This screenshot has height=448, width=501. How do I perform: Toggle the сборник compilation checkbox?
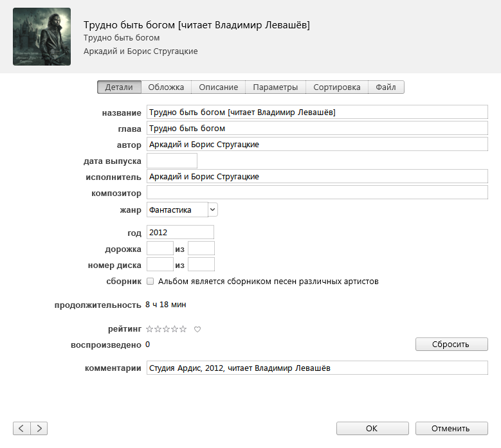click(150, 282)
